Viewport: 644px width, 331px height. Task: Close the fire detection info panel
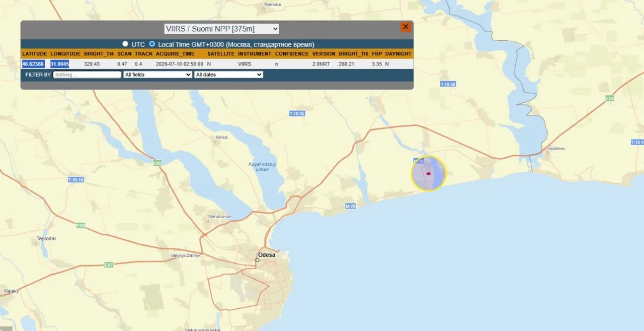pyautogui.click(x=406, y=27)
